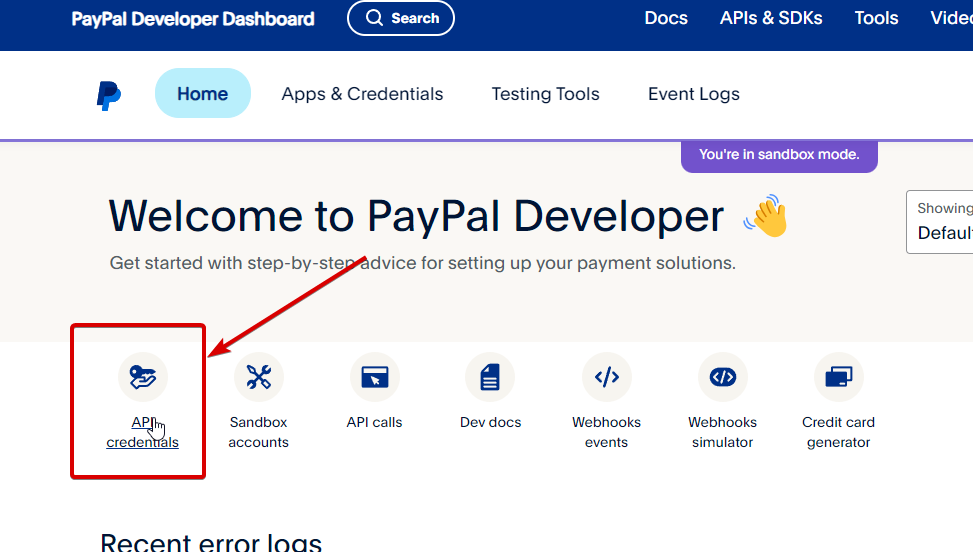Click the API credentials key icon
Screen dimensions: 973x552
pyautogui.click(x=142, y=377)
